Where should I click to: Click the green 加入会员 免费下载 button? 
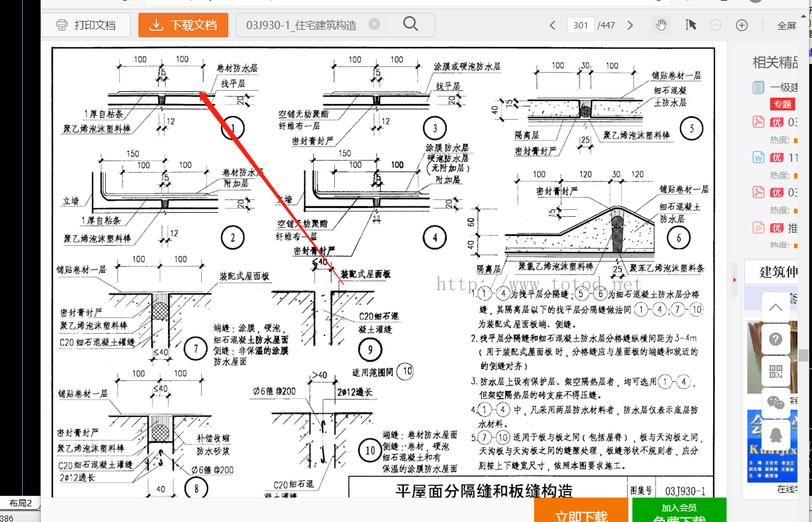click(679, 510)
